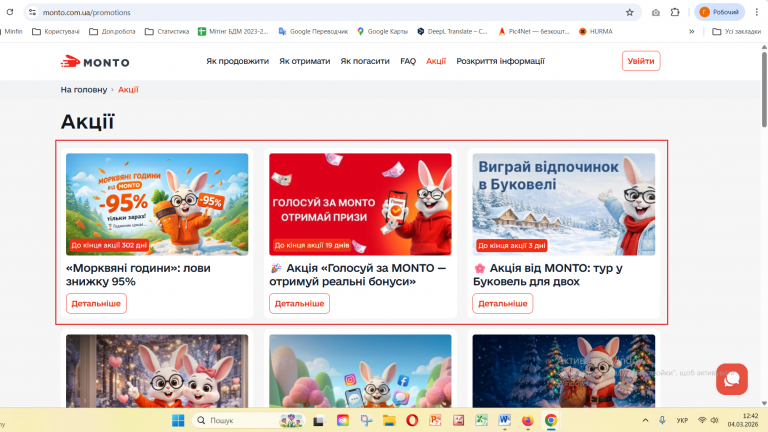Open the Мітинг БДМ 2023 bookmark
This screenshot has width=768, height=432.
pos(233,31)
